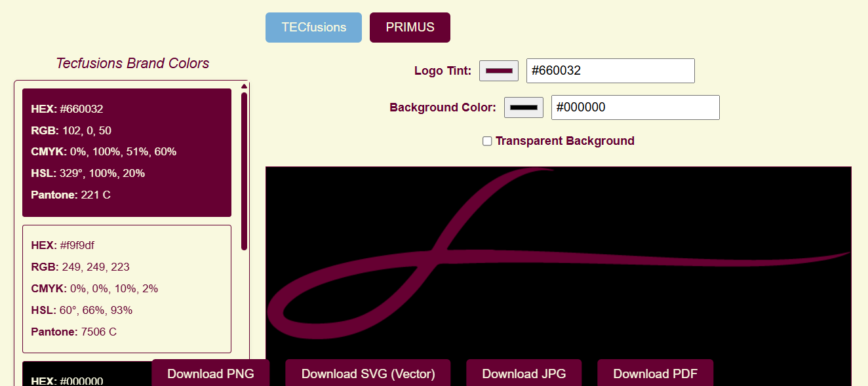Select the maroon #660032 brand color card
This screenshot has height=386, width=868.
coord(127,152)
